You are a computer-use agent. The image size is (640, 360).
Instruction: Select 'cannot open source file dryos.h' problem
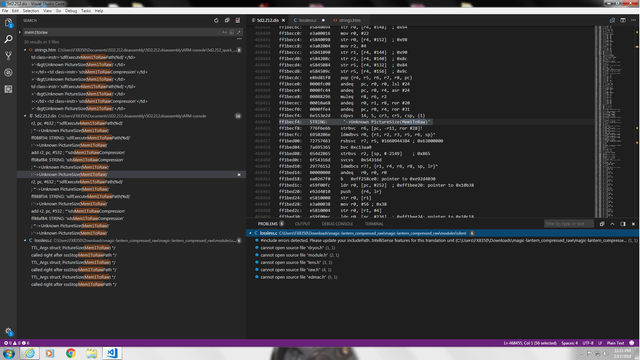pos(443,248)
